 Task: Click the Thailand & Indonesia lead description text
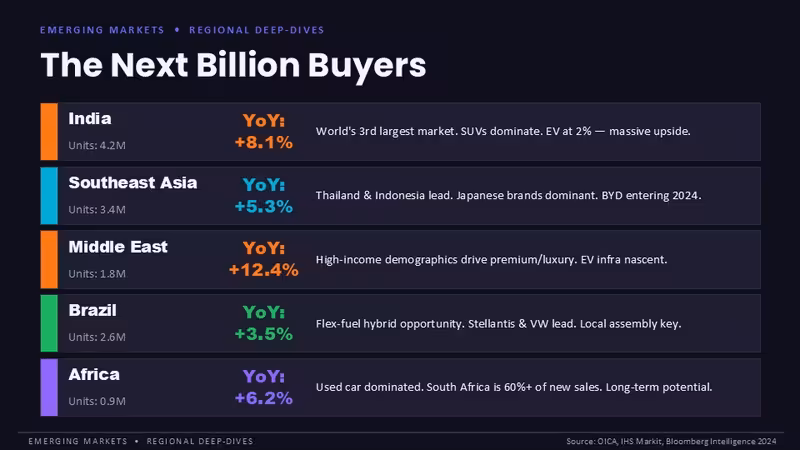click(508, 195)
